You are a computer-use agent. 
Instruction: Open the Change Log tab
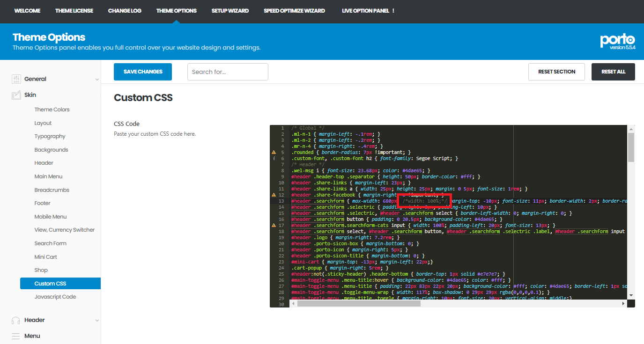125,11
